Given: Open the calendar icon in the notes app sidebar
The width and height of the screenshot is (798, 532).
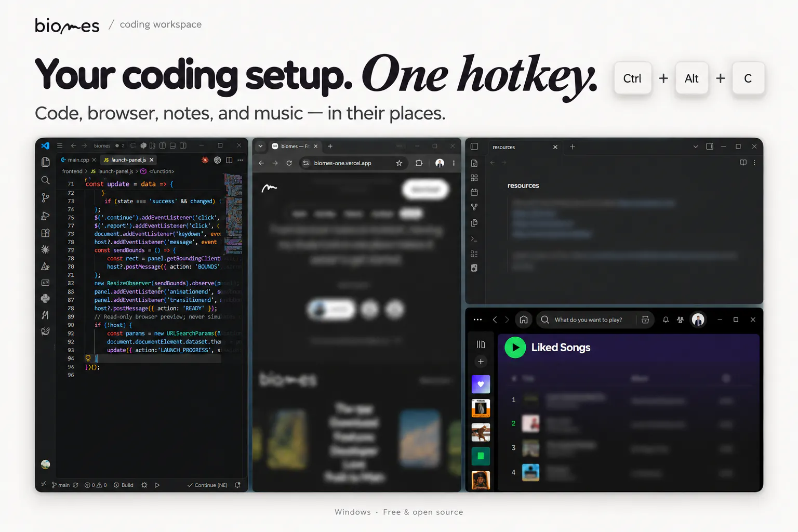Looking at the screenshot, I should pyautogui.click(x=474, y=192).
